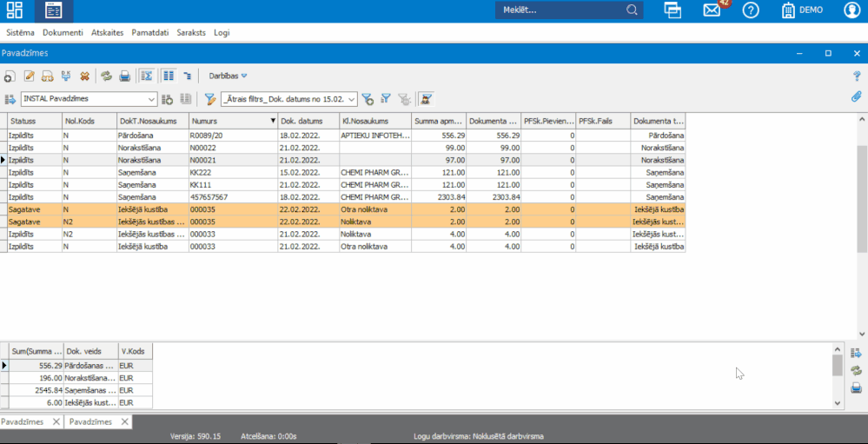Click the printer icon in top toolbar
The image size is (868, 444).
[x=124, y=76]
